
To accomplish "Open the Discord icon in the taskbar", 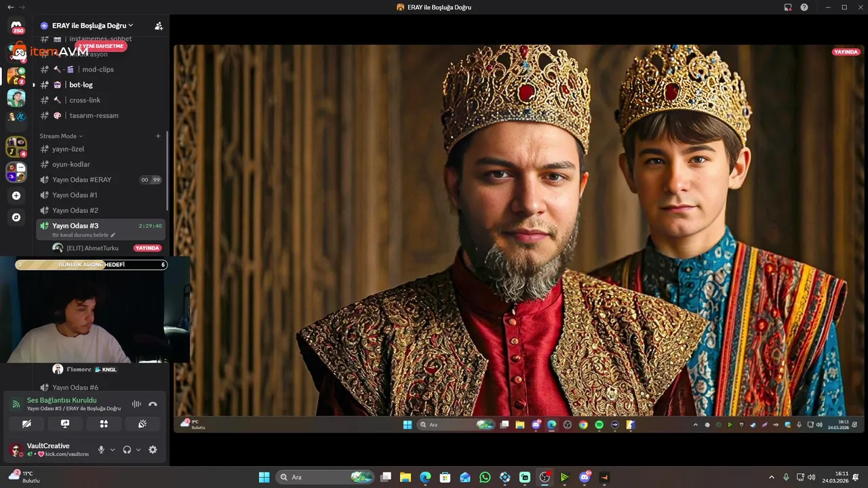I will [x=585, y=477].
